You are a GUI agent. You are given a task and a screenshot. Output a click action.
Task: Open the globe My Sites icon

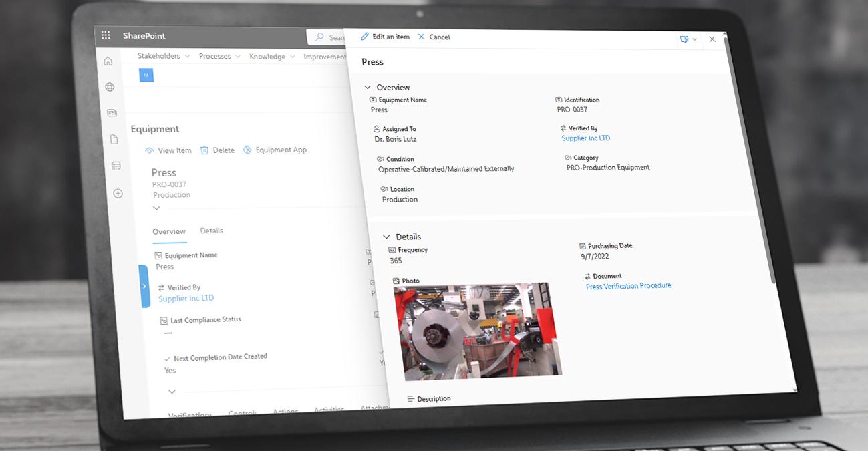tap(110, 87)
